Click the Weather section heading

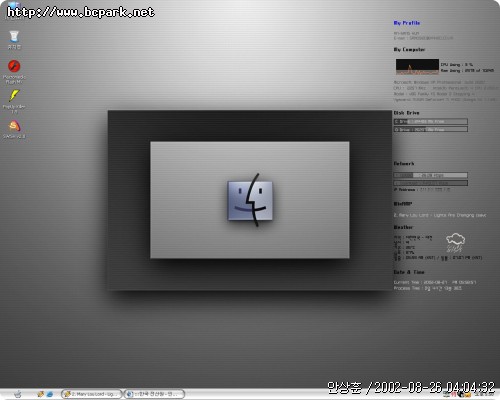click(x=403, y=227)
